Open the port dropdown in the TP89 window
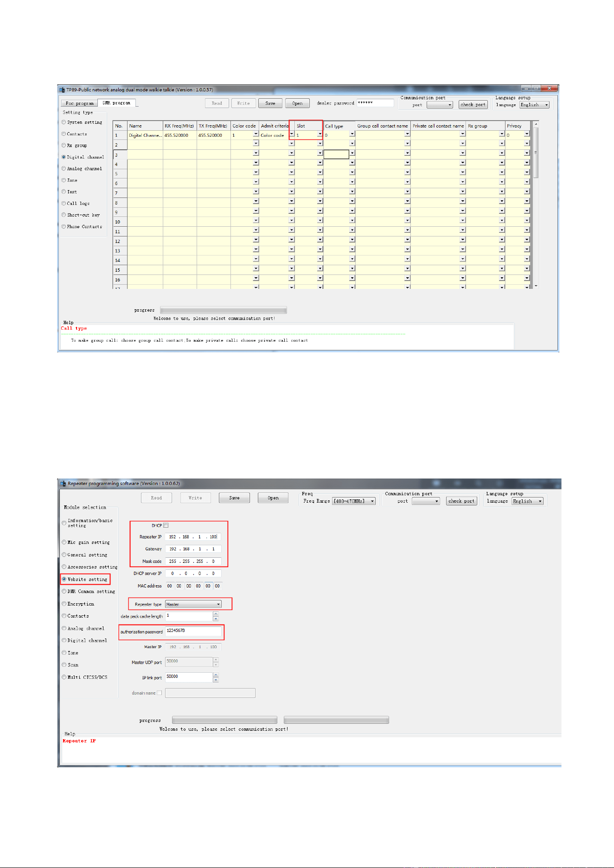Viewport: 614px width, 868px height. point(440,105)
